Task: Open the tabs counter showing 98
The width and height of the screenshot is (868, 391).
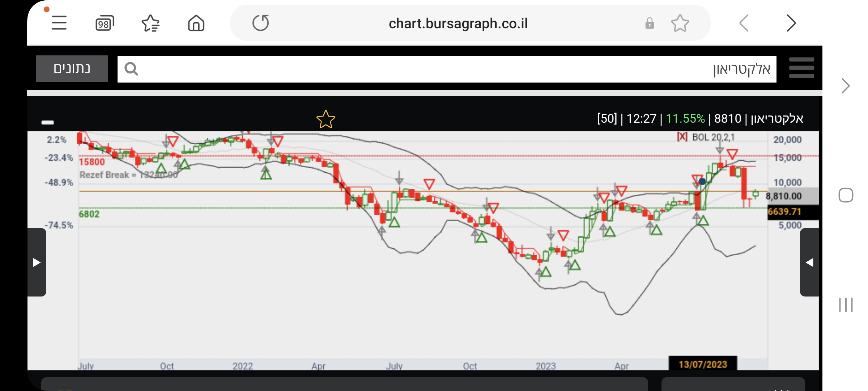Action: click(x=105, y=24)
